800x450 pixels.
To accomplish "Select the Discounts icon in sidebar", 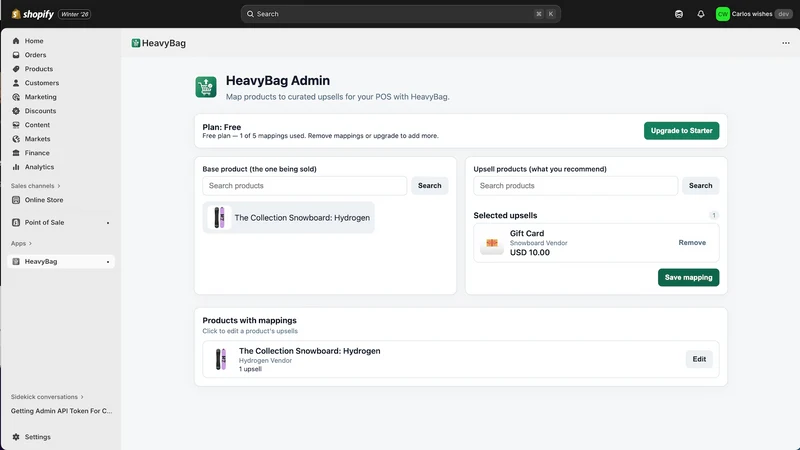I will coord(16,111).
